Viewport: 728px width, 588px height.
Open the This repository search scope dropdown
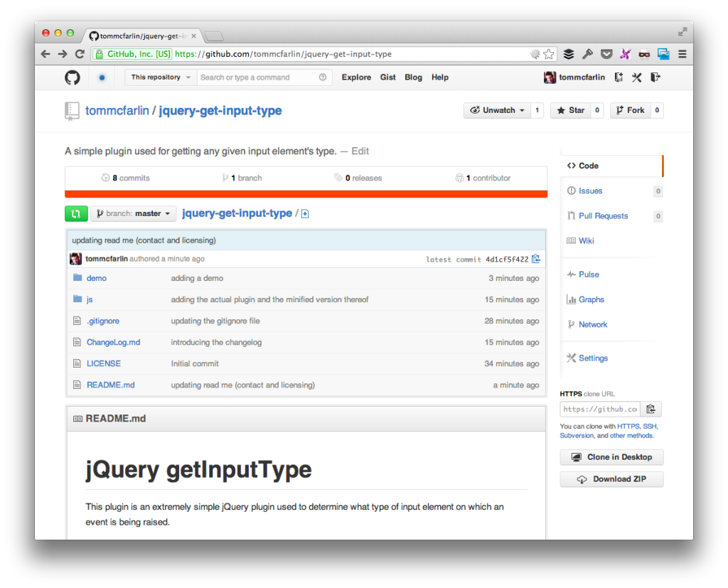pyautogui.click(x=159, y=77)
